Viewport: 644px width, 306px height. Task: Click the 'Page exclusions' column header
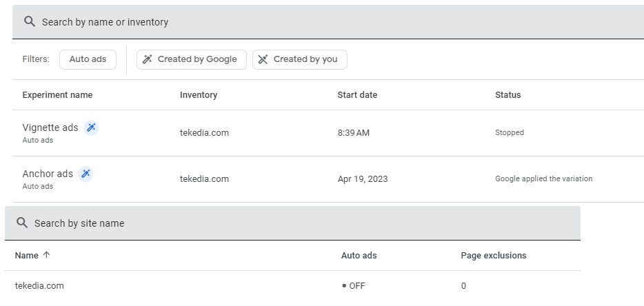pos(493,256)
